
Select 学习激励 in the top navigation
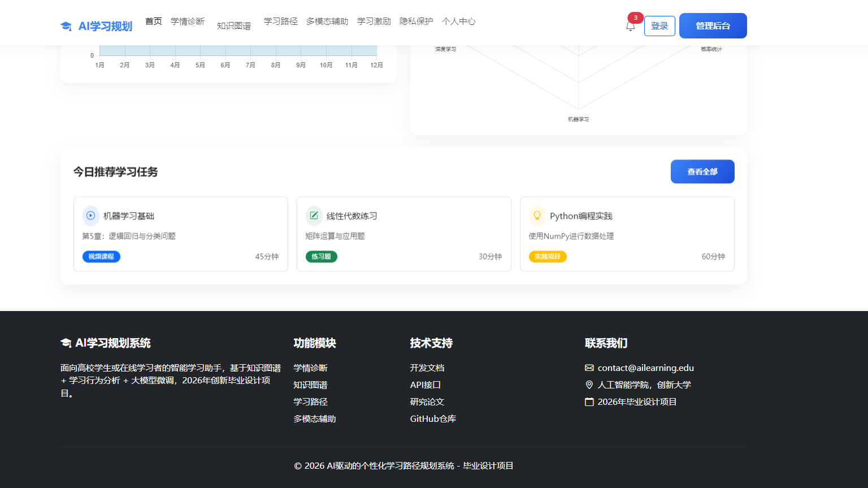coord(374,21)
